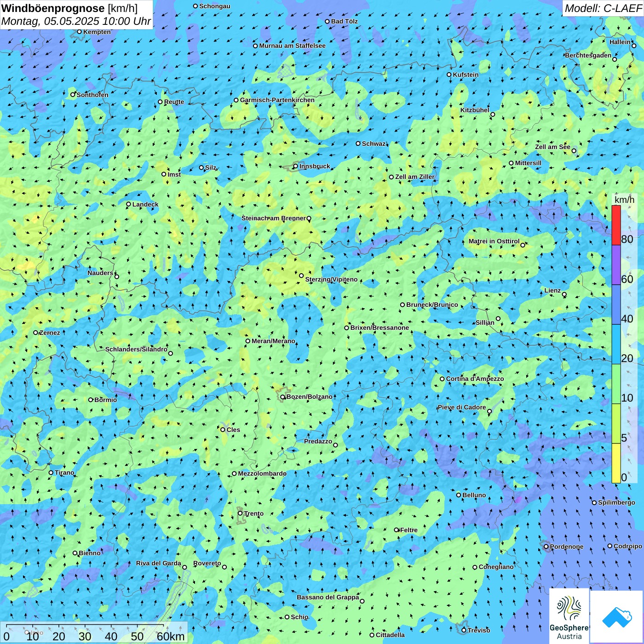This screenshot has height=644, width=644.
Task: Click the dark blue legend color 40–60
Action: (x=616, y=305)
